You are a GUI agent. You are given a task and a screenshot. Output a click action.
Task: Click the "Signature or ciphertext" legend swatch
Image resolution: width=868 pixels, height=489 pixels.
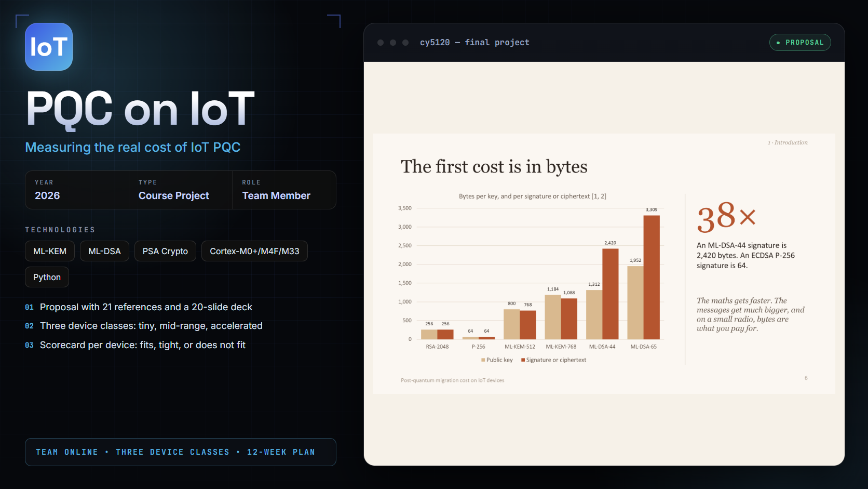pos(523,360)
